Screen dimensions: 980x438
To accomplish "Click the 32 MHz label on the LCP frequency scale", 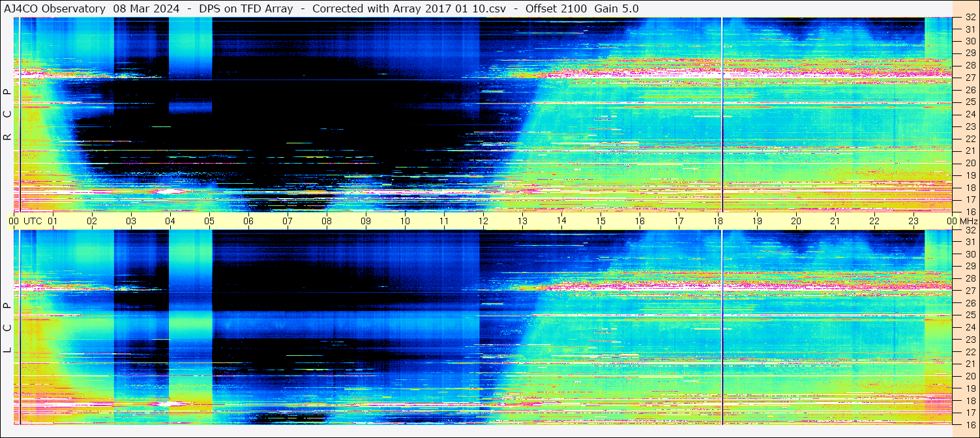I will [970, 230].
